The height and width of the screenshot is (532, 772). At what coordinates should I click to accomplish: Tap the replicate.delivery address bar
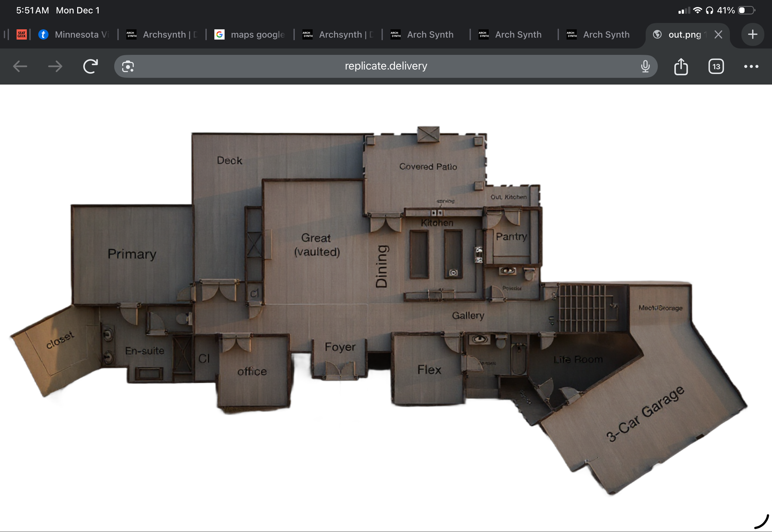386,66
